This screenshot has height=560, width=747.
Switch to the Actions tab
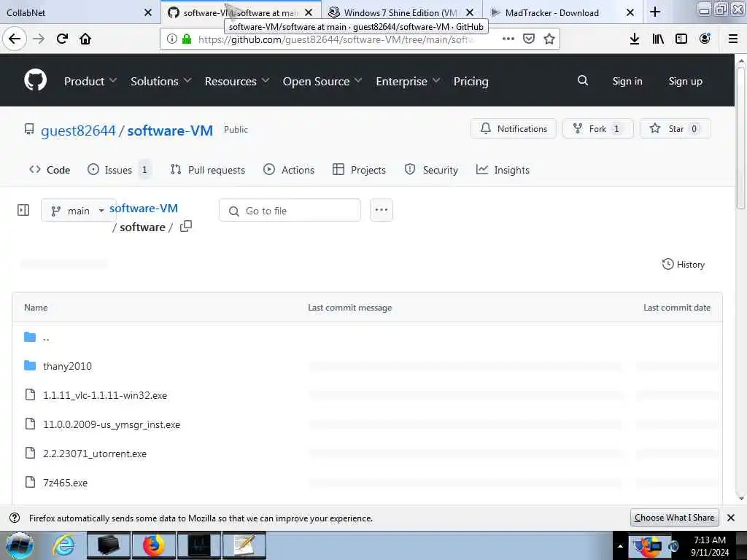pos(289,170)
